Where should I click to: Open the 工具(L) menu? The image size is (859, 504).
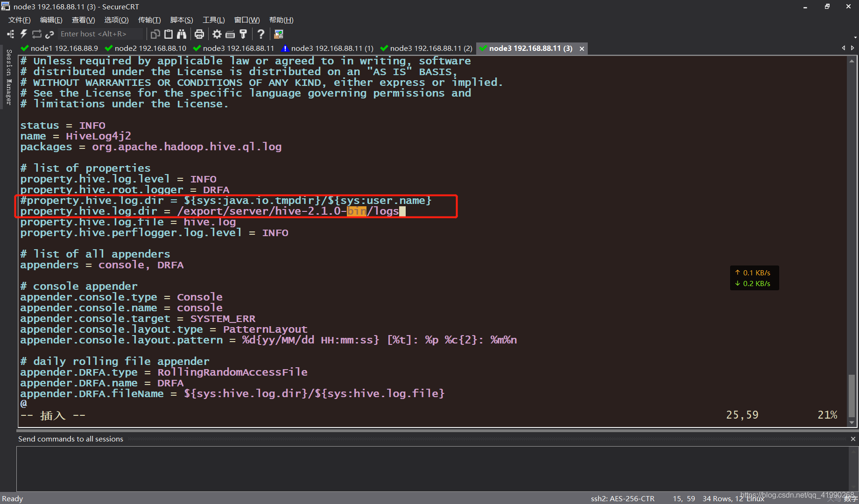(214, 20)
